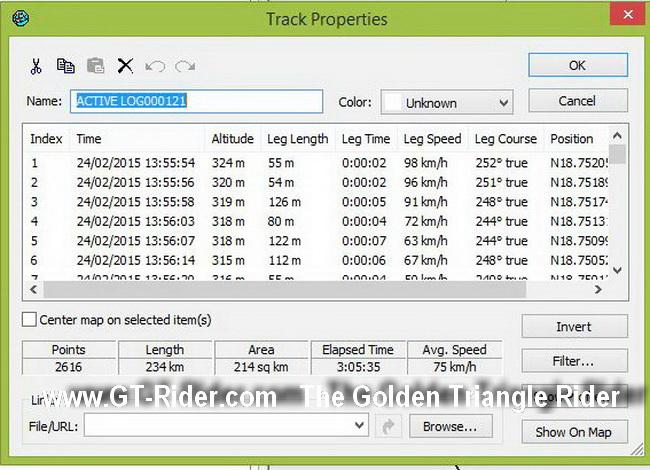Click the Delete X icon
Screen dimensions: 650x470
125,66
